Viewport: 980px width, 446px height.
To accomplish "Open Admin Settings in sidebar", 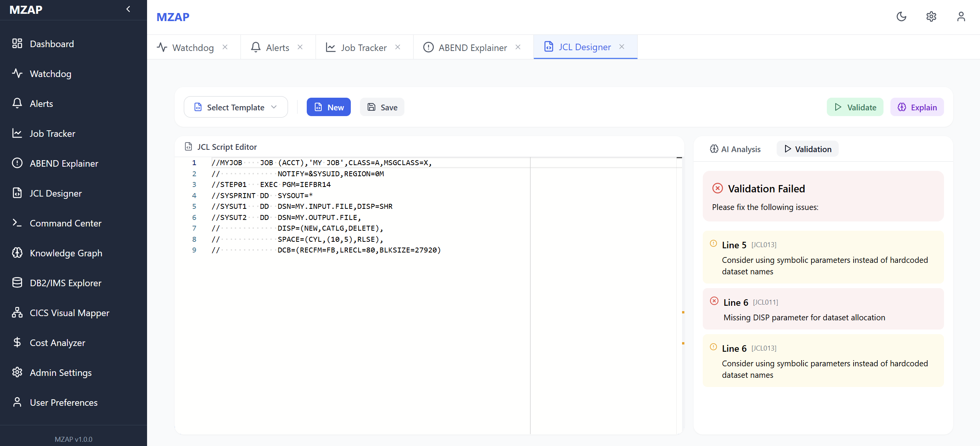I will 61,372.
